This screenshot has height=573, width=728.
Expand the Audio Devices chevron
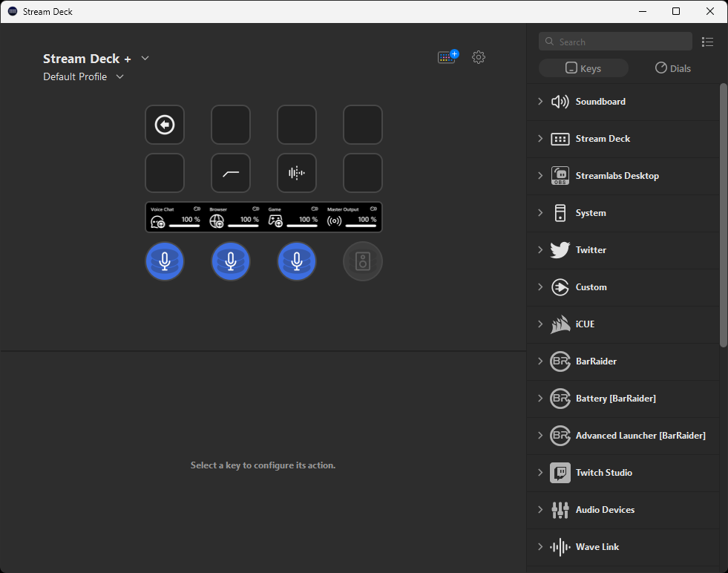click(x=540, y=510)
